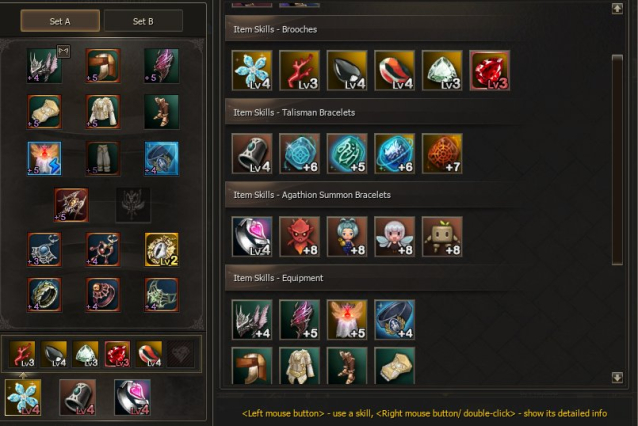Click the skill list vertical scrollbar
This screenshot has height=426, width=638.
(x=617, y=160)
